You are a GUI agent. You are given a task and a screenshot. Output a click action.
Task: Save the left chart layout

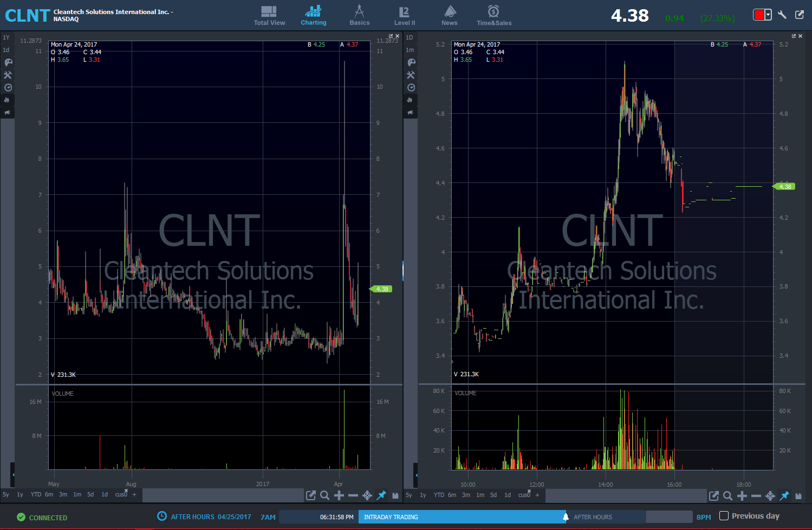point(395,495)
